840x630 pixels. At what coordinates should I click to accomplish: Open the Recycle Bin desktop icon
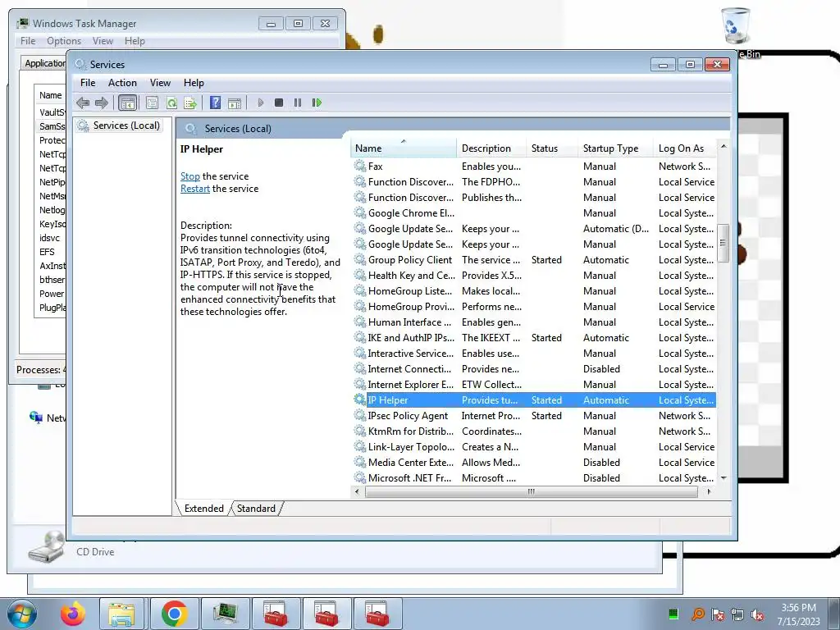point(737,27)
